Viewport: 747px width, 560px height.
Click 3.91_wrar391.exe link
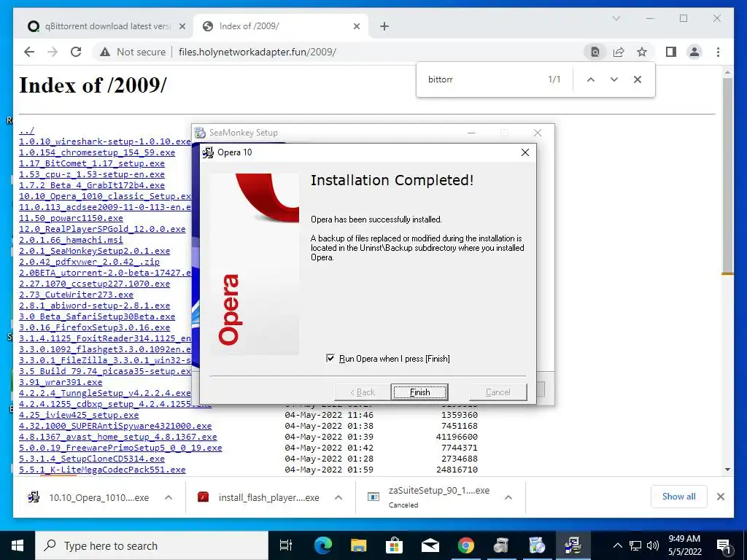pos(61,382)
